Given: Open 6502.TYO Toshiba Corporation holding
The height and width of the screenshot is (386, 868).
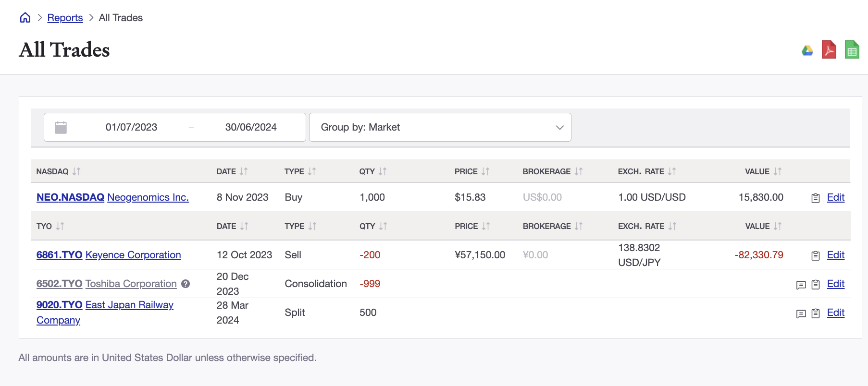Looking at the screenshot, I should pos(107,284).
